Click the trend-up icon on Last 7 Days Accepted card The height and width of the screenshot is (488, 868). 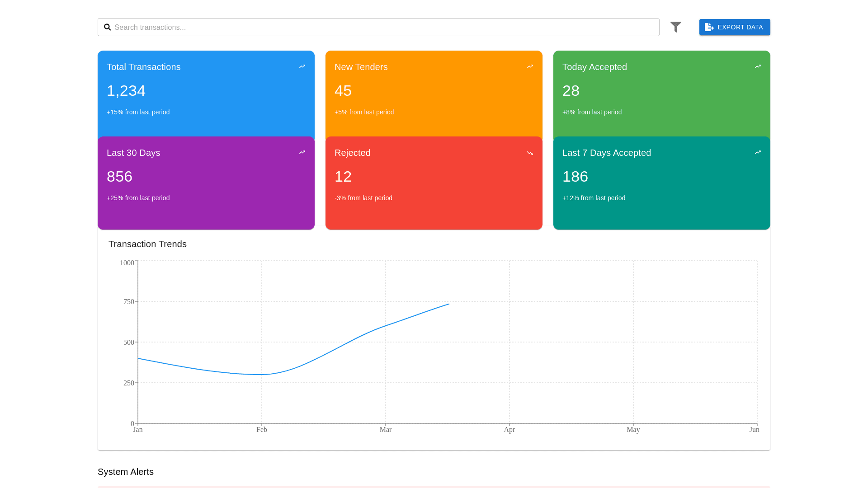[x=758, y=152]
